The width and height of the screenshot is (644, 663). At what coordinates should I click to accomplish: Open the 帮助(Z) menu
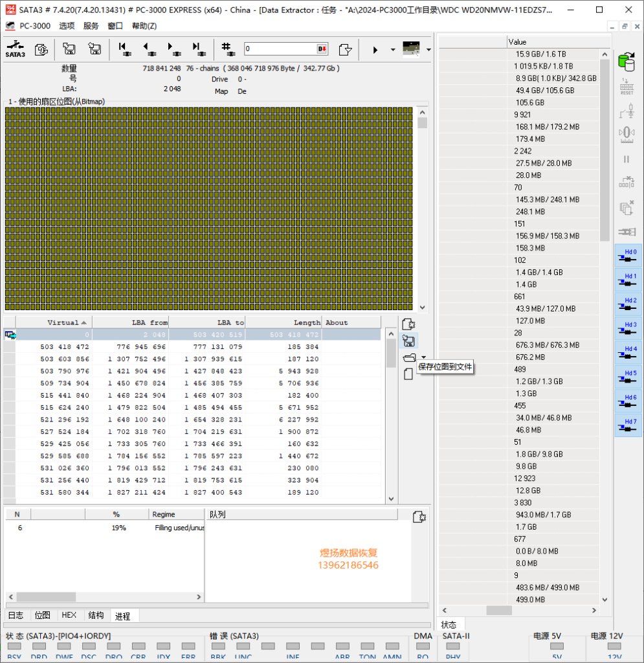point(144,26)
